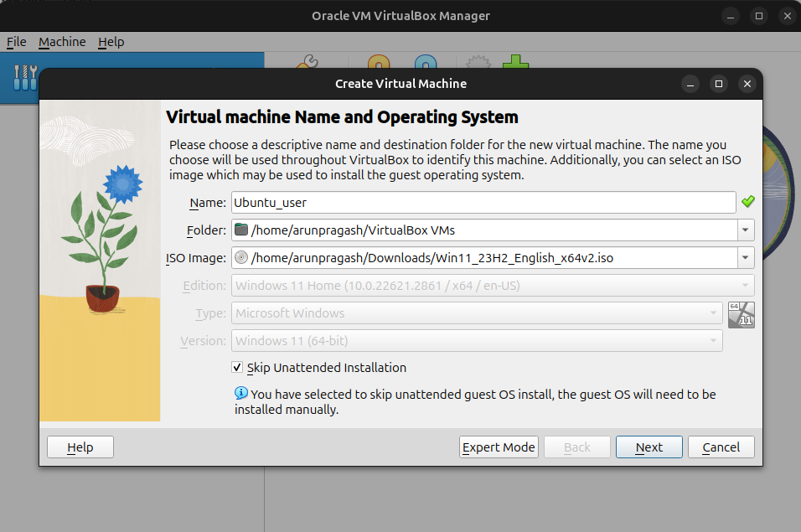Click the folder icon in the Folder field
Image resolution: width=801 pixels, height=532 pixels.
coord(241,230)
